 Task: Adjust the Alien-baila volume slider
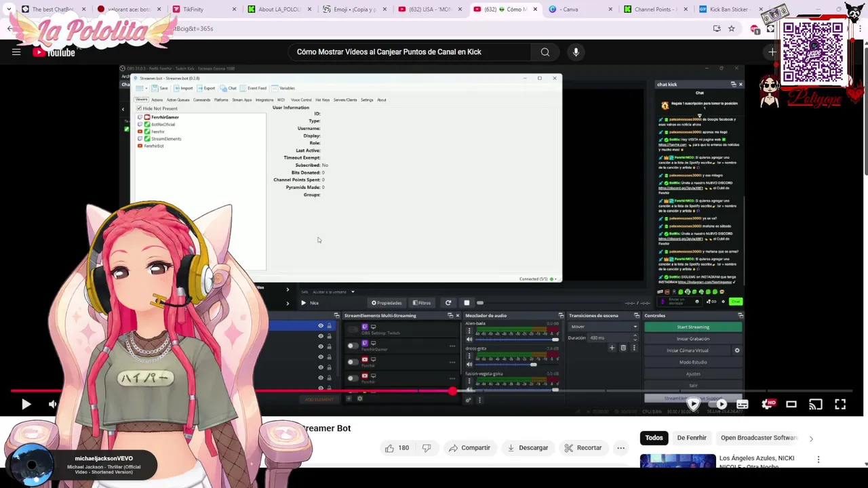click(516, 340)
